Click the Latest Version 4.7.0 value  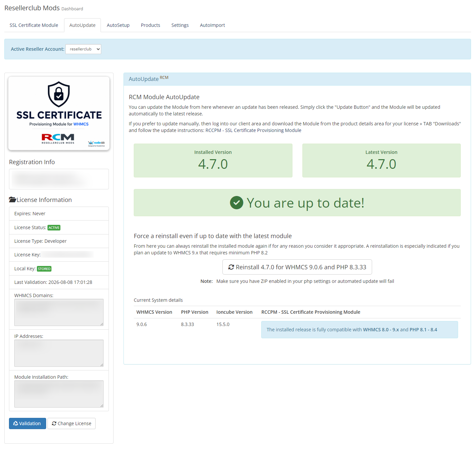tap(381, 164)
